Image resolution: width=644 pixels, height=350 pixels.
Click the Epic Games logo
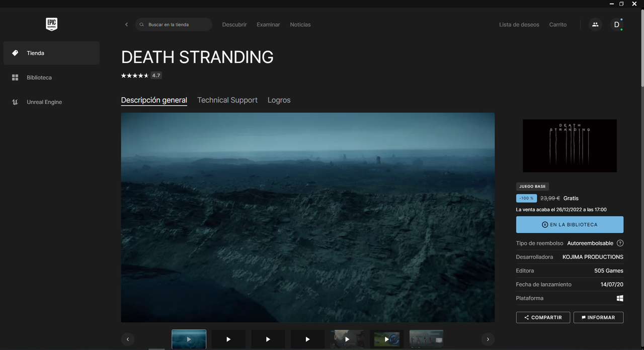click(51, 24)
